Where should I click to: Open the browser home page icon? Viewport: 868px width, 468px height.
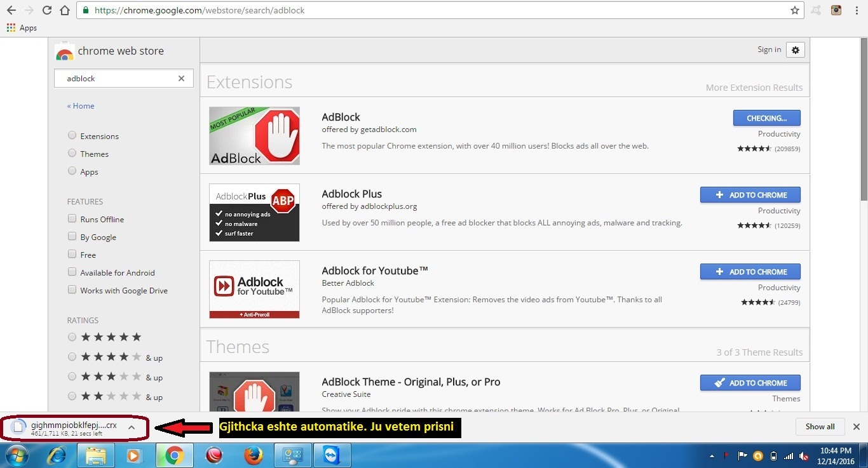click(64, 10)
